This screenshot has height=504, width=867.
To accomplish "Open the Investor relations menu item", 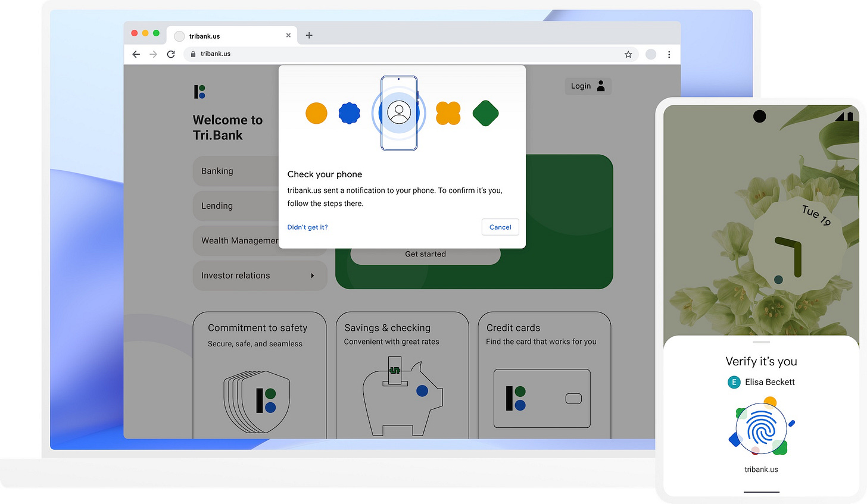I will (260, 276).
